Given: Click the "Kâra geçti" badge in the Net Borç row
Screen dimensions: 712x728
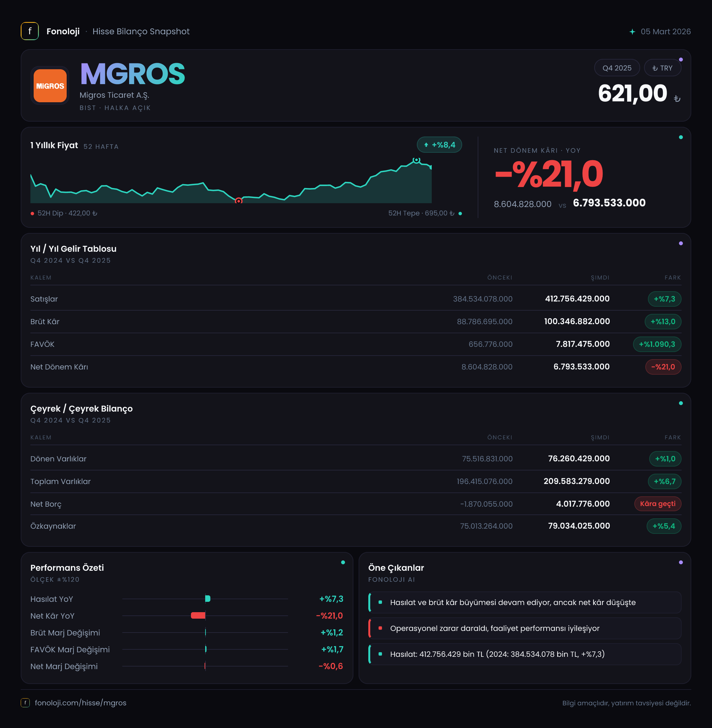Looking at the screenshot, I should [x=658, y=504].
